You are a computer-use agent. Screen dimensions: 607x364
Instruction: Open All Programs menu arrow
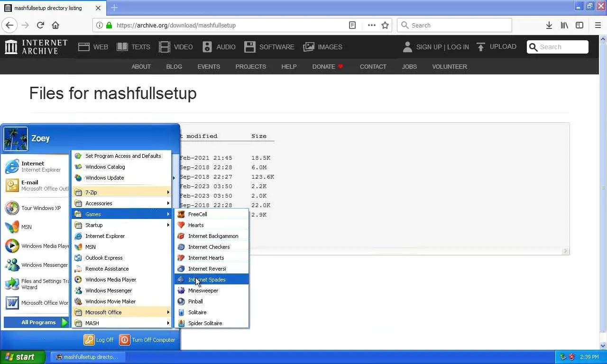[64, 322]
